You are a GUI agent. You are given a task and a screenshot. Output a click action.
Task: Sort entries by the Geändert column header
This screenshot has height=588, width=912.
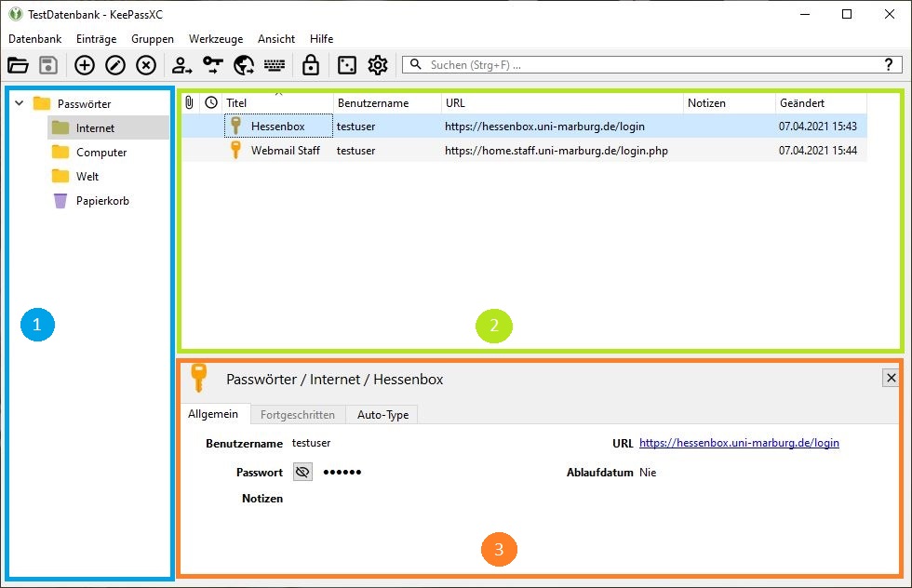pos(821,103)
